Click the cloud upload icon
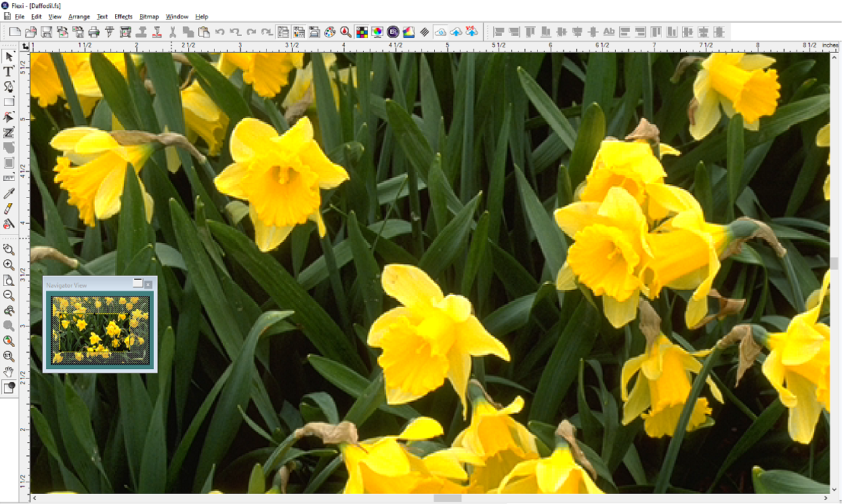 point(457,32)
